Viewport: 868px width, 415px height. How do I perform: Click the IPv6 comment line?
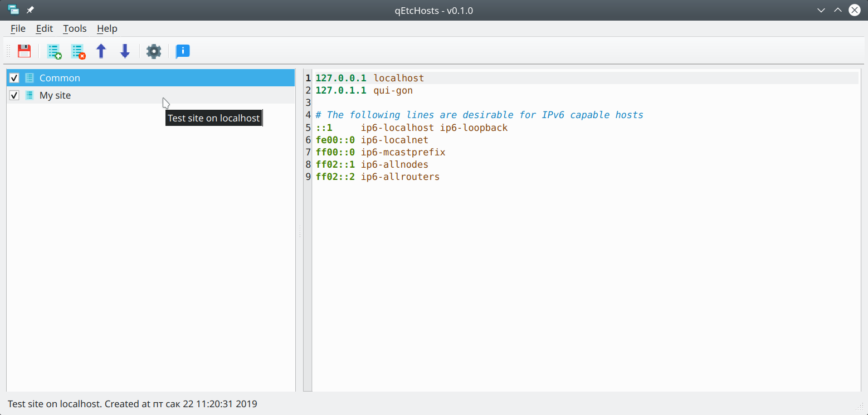[479, 115]
